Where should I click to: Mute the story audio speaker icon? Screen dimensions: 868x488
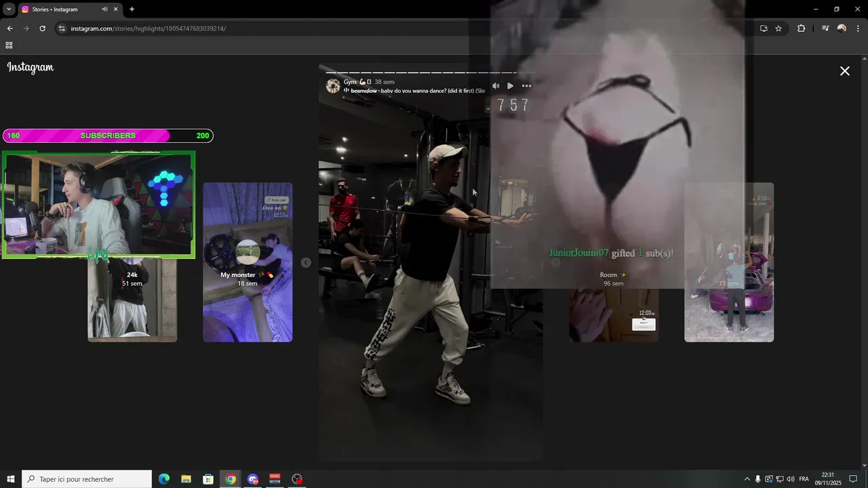[496, 86]
